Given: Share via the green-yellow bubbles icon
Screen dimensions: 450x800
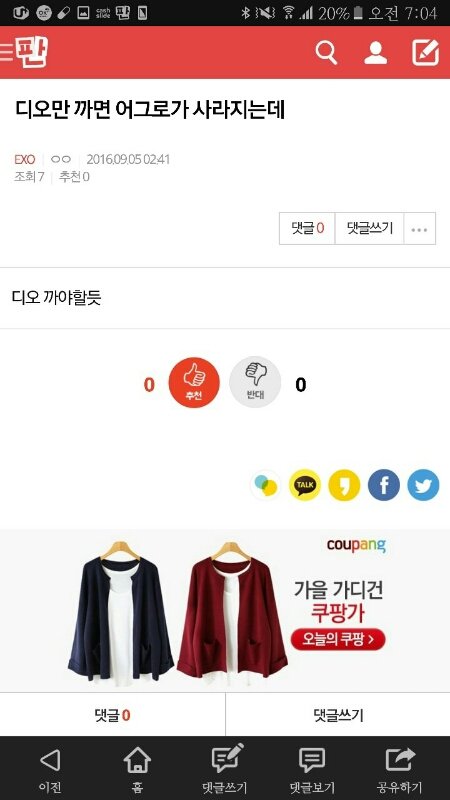Looking at the screenshot, I should coord(266,485).
